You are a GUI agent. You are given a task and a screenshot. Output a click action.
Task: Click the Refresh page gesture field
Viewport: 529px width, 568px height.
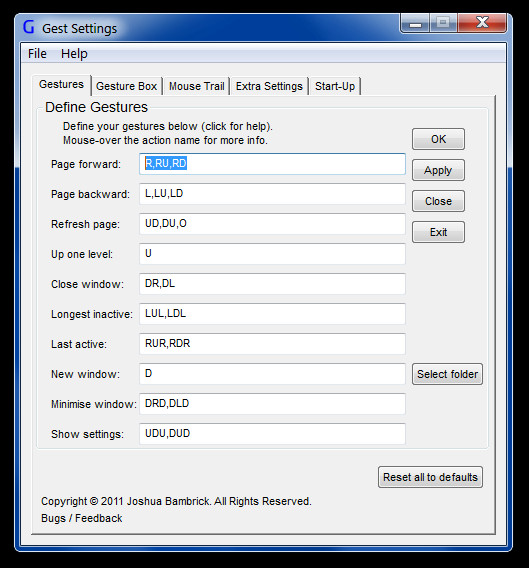coord(272,224)
